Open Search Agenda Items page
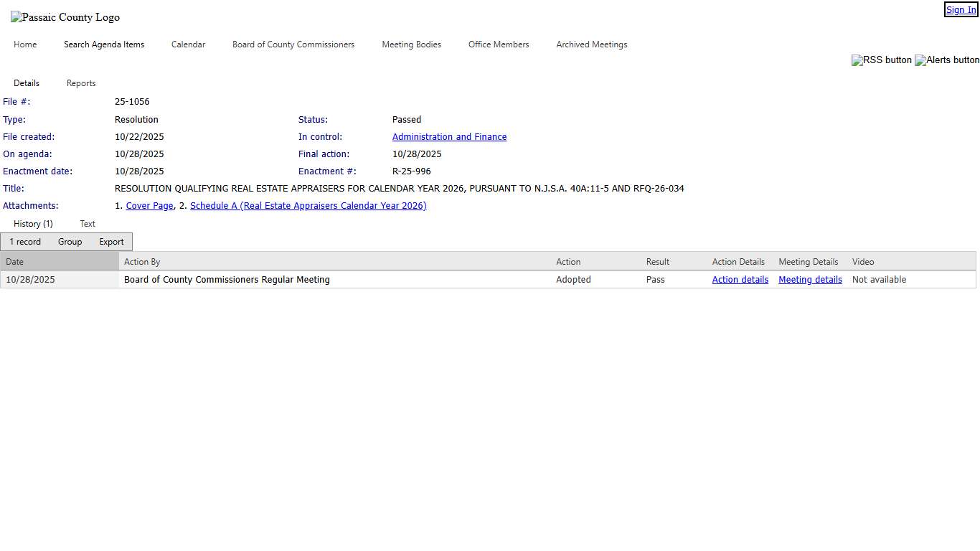 point(104,44)
